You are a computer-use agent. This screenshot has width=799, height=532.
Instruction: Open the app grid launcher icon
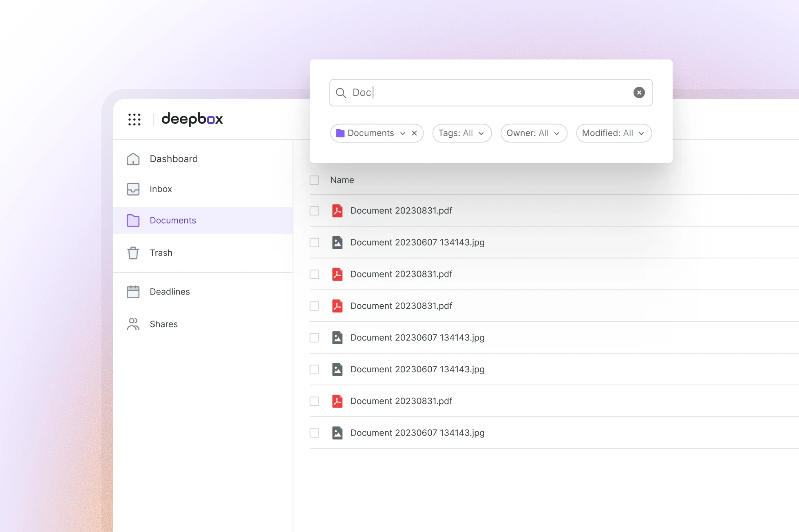[x=134, y=119]
